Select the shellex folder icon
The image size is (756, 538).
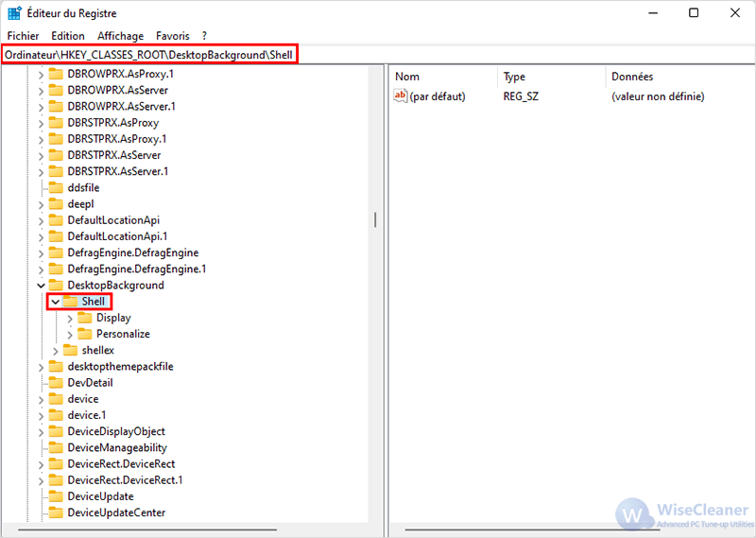pos(70,350)
